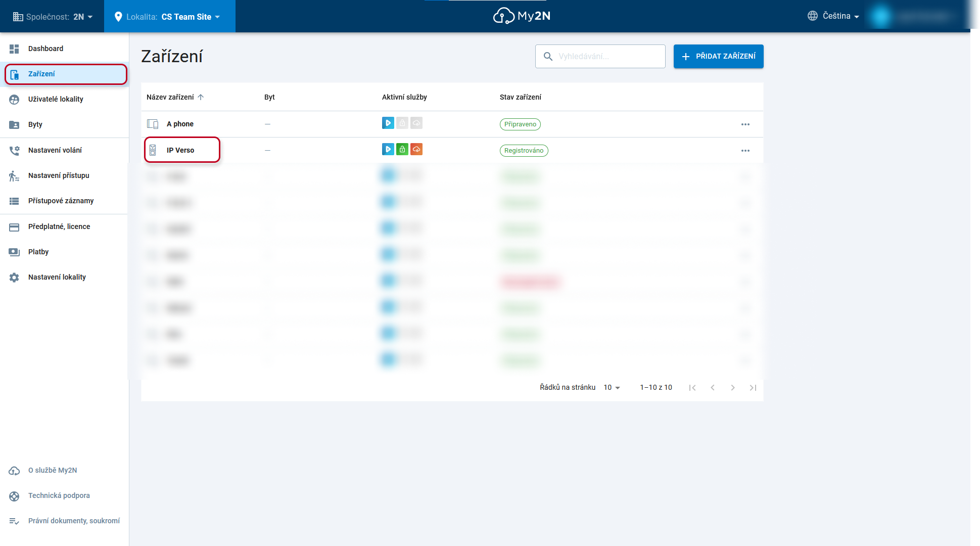Open the IP Verso device row
Image resolution: width=980 pixels, height=546 pixels.
point(452,151)
